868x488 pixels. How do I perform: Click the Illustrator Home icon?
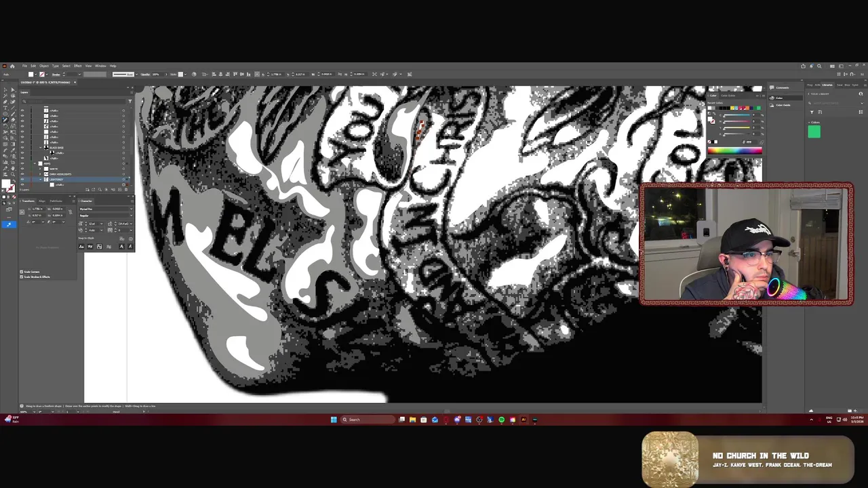click(12, 66)
